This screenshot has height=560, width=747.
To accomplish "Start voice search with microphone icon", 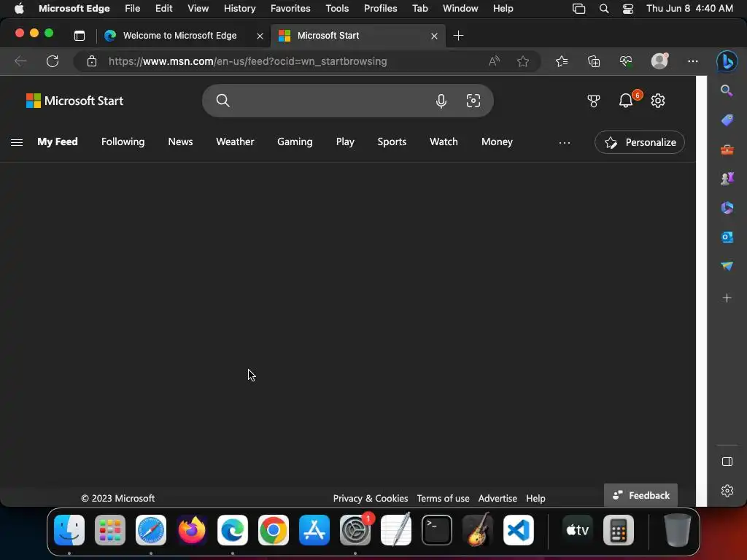I will 441,101.
